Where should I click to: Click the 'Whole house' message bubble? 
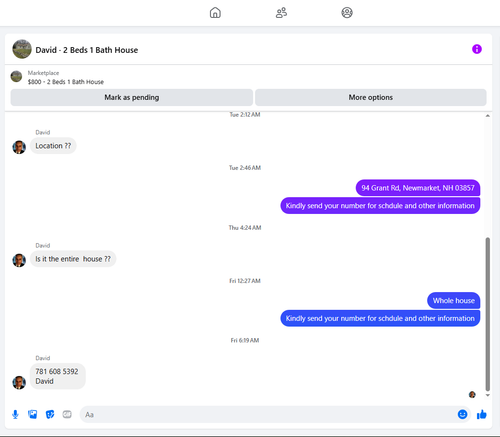[454, 301]
